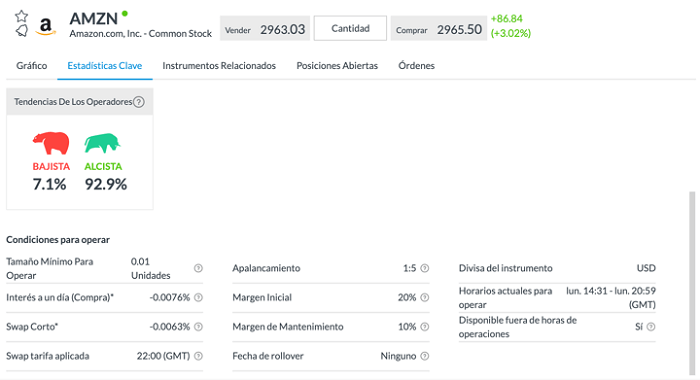Set price alert with bell icon

tap(21, 31)
